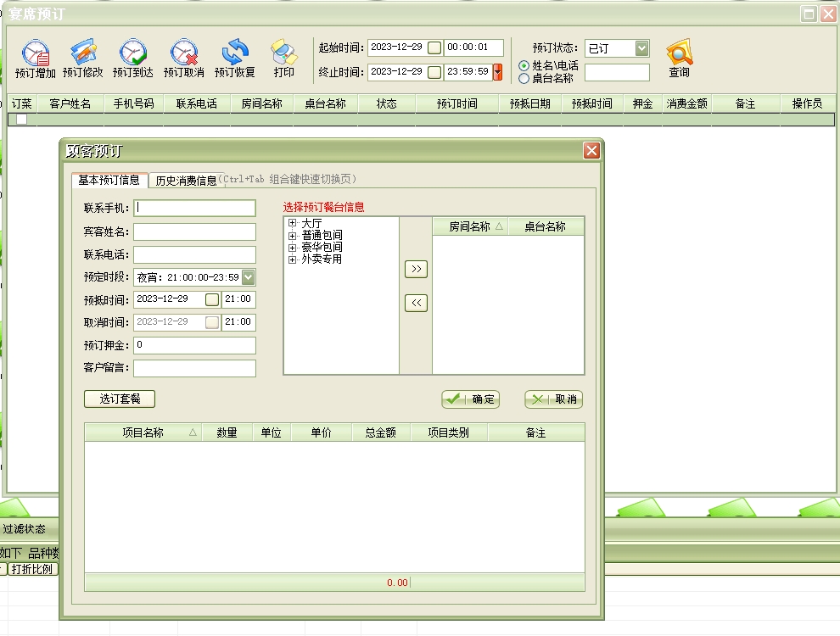Image resolution: width=840 pixels, height=636 pixels.
Task: Click the 预订到达 (reservation arrived) icon
Action: pos(133,53)
